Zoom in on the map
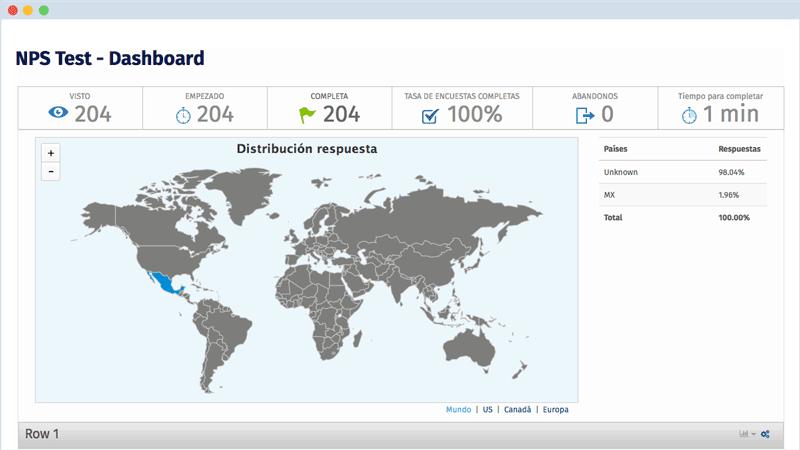The image size is (800, 450). click(51, 153)
